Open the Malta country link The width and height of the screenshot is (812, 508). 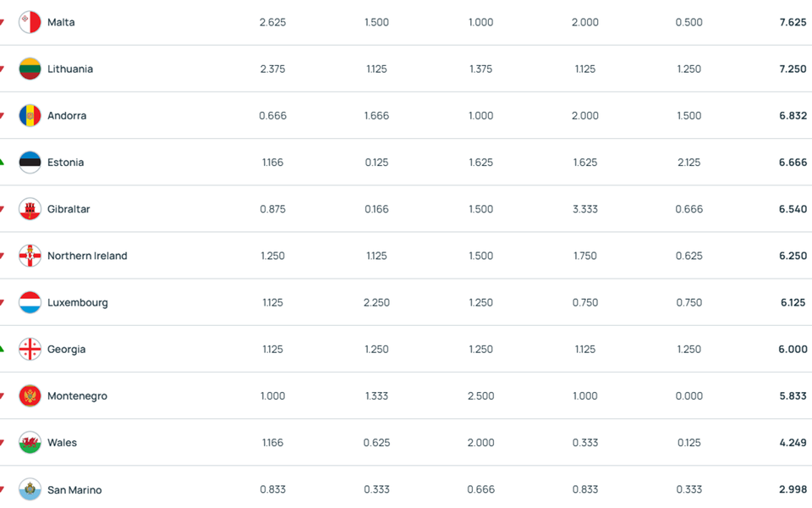click(x=61, y=22)
